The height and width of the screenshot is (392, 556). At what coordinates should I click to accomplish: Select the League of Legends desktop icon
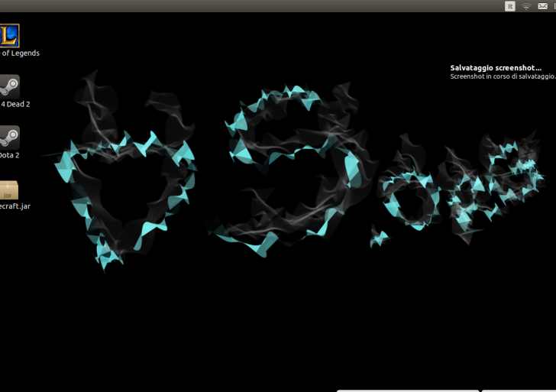(9, 35)
